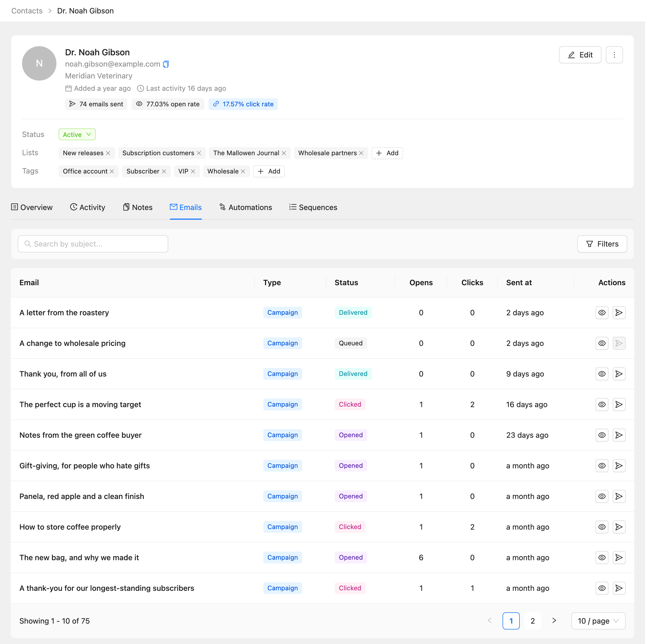Switch to the Notes tab
645x644 pixels.
point(138,208)
